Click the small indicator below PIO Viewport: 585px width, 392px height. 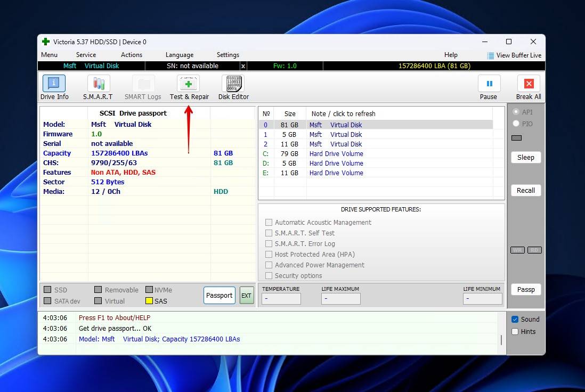click(516, 138)
